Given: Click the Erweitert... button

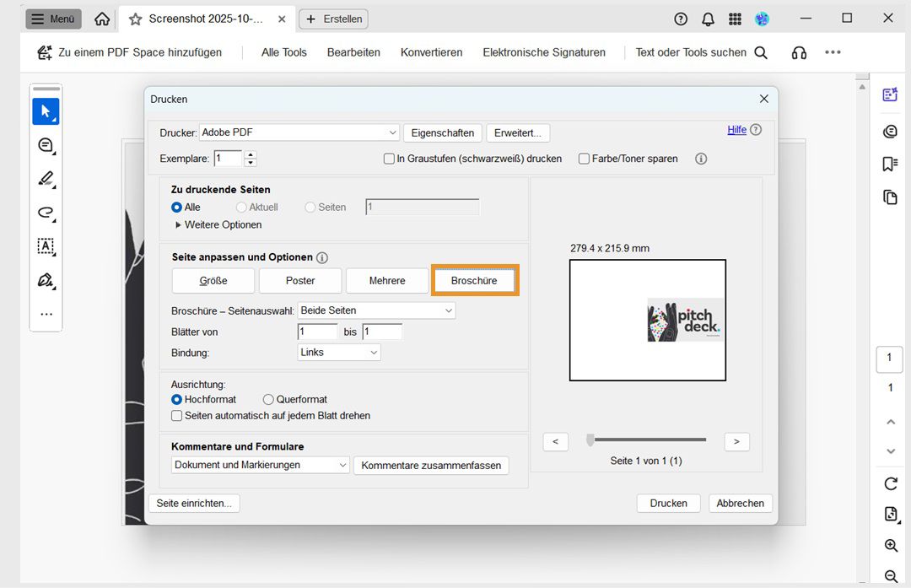Looking at the screenshot, I should (518, 133).
